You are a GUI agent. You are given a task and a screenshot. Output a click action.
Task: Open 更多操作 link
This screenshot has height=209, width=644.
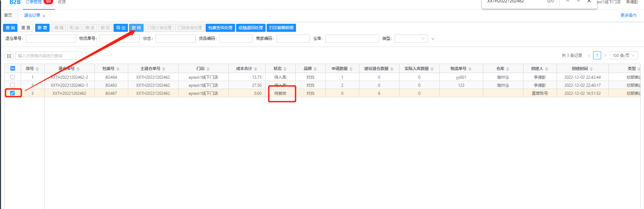pyautogui.click(x=628, y=15)
